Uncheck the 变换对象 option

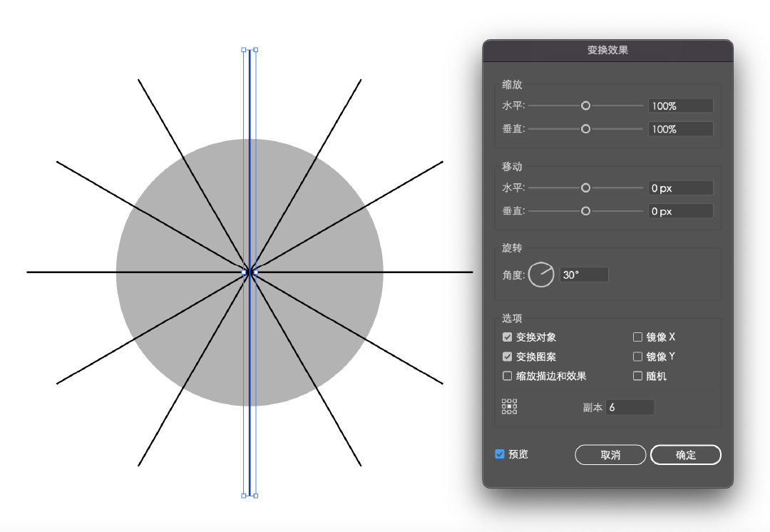tap(508, 337)
